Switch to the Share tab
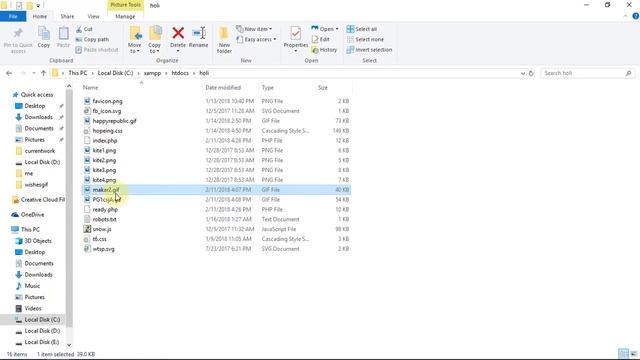 pyautogui.click(x=67, y=17)
